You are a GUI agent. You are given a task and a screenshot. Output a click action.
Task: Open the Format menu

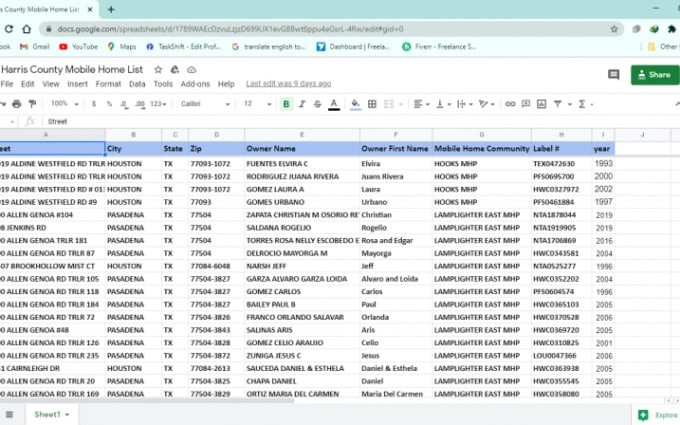108,84
